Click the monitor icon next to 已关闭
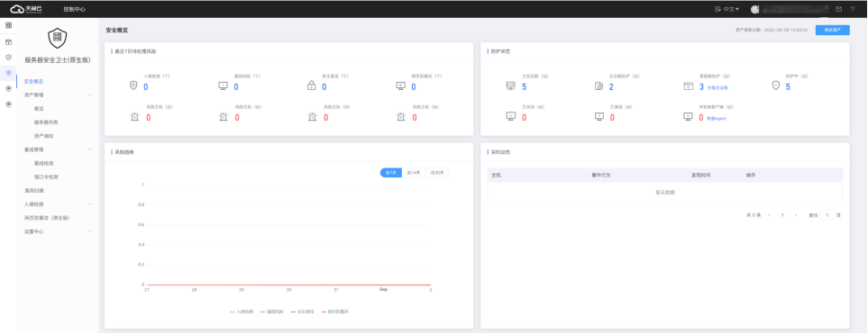Screen dimensions: 868x334 pos(511,116)
